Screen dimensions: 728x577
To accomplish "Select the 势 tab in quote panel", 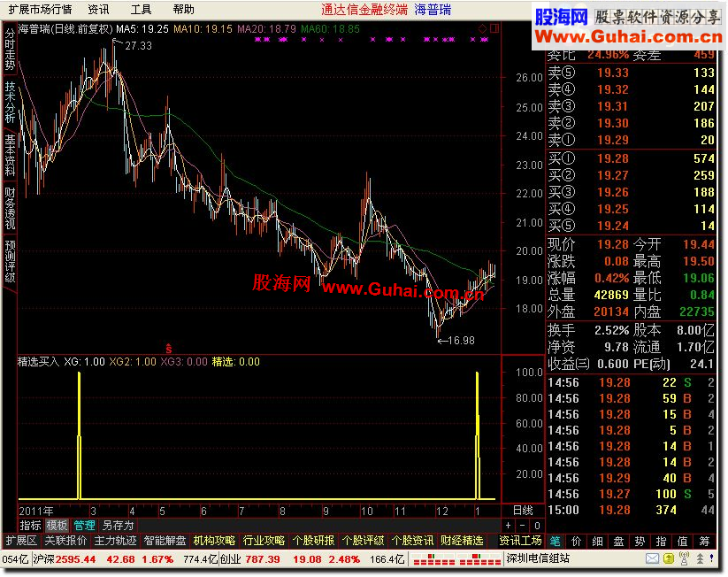I will coord(640,542).
